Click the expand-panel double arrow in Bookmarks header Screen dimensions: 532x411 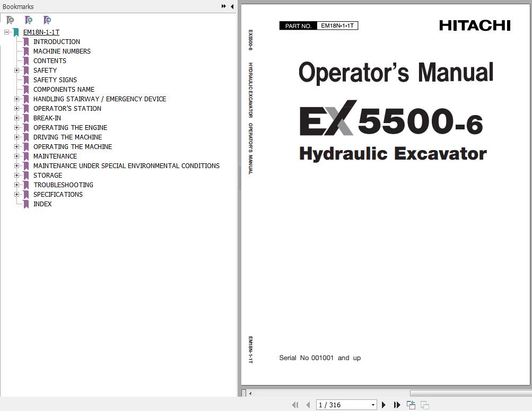coord(224,6)
